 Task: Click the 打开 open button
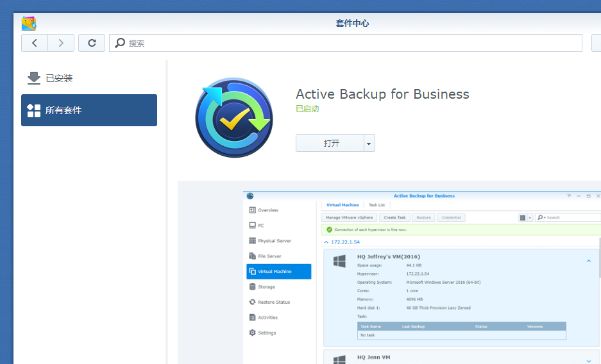330,143
